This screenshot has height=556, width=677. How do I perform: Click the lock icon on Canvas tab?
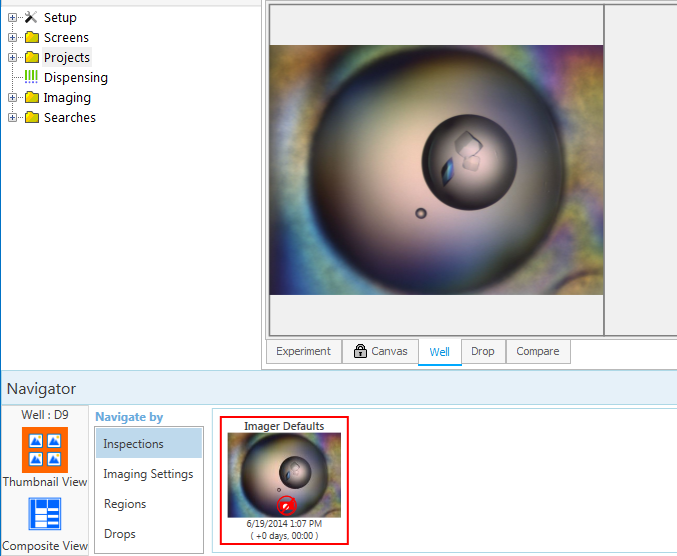pos(360,351)
